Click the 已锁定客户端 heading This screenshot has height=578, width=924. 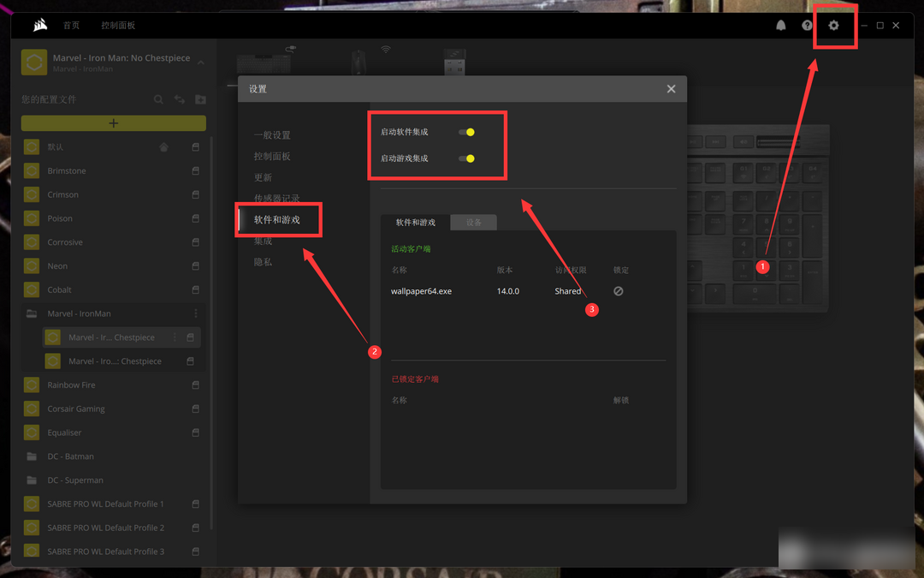tap(415, 379)
